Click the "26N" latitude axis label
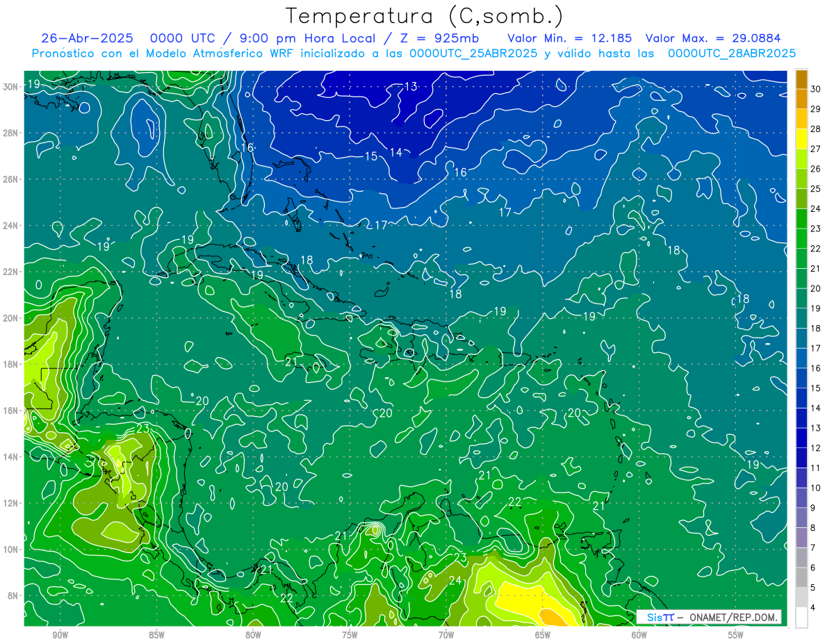Viewport: 834px width, 644px height. [10, 179]
